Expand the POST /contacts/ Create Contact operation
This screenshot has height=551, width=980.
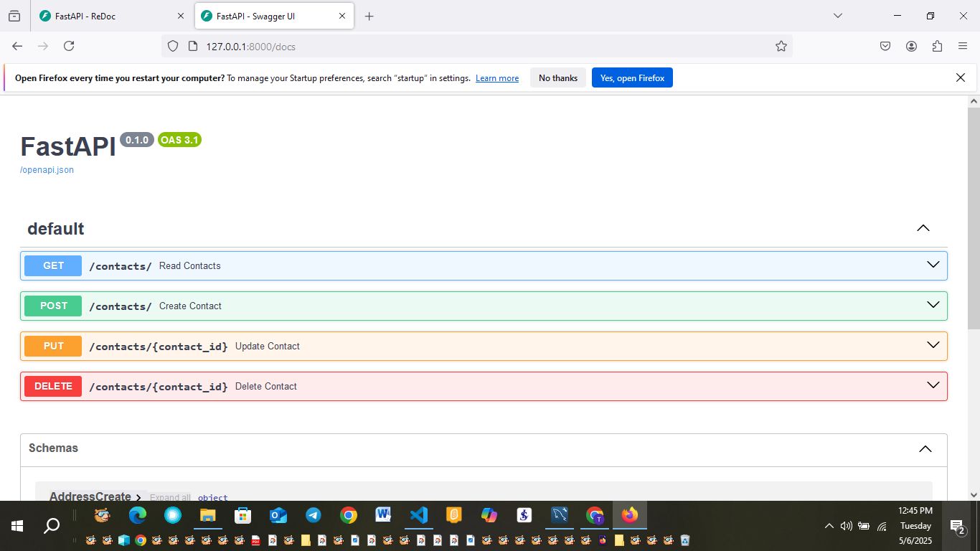484,306
